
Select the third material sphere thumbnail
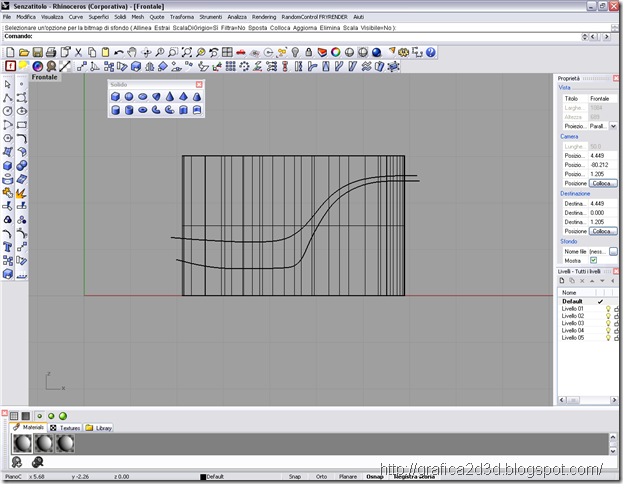pyautogui.click(x=65, y=443)
